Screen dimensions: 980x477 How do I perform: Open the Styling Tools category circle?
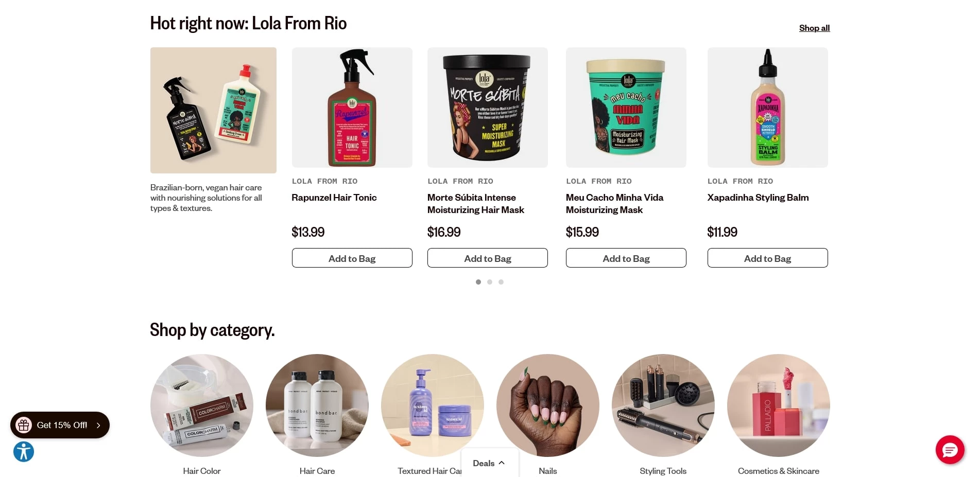(x=663, y=405)
